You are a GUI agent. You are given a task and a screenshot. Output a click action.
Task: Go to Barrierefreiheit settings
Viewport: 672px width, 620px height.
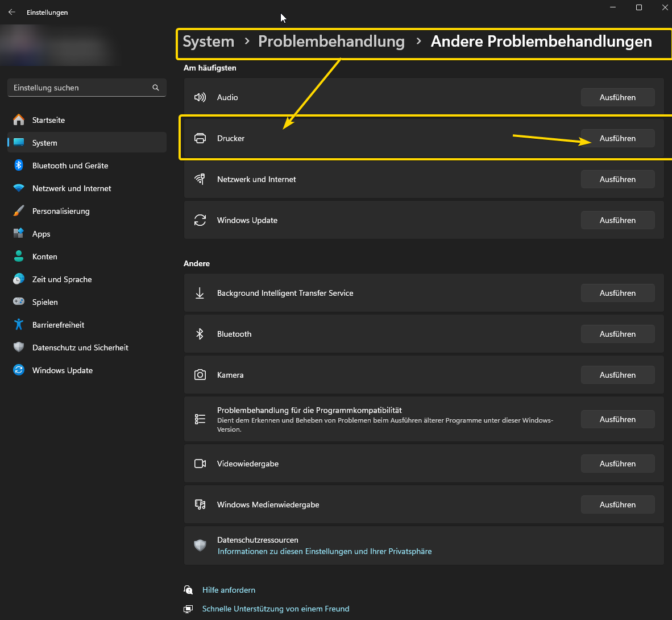click(58, 325)
